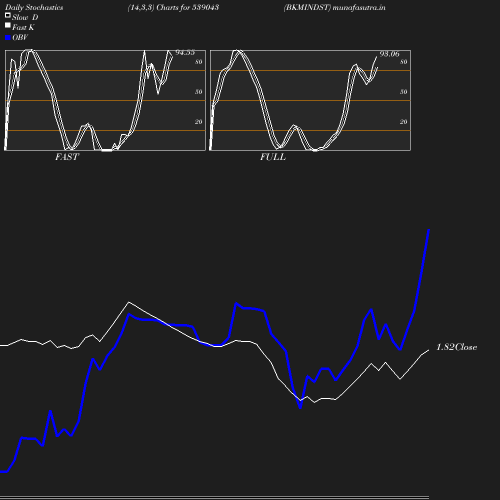Viewport: 500px width, 500px height.
Task: Click the FULL chart label
Action: [273, 157]
